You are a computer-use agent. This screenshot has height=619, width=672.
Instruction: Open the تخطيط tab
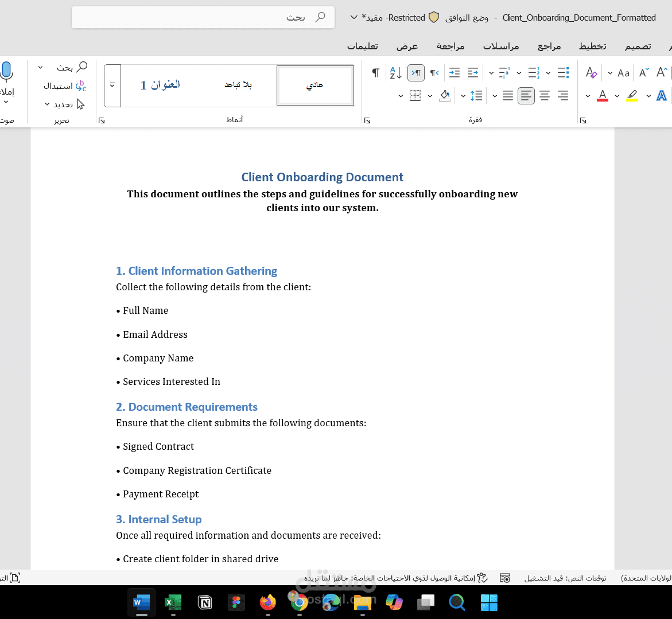click(593, 46)
